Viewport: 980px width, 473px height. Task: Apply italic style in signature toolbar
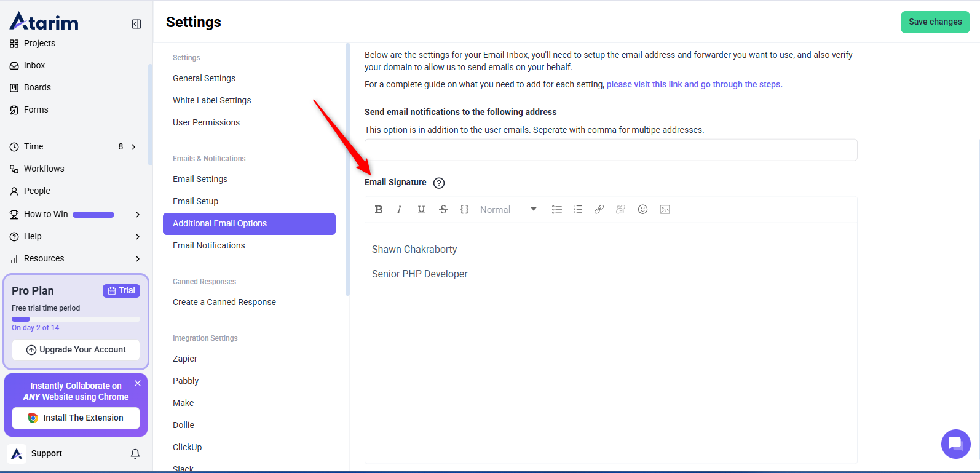400,210
